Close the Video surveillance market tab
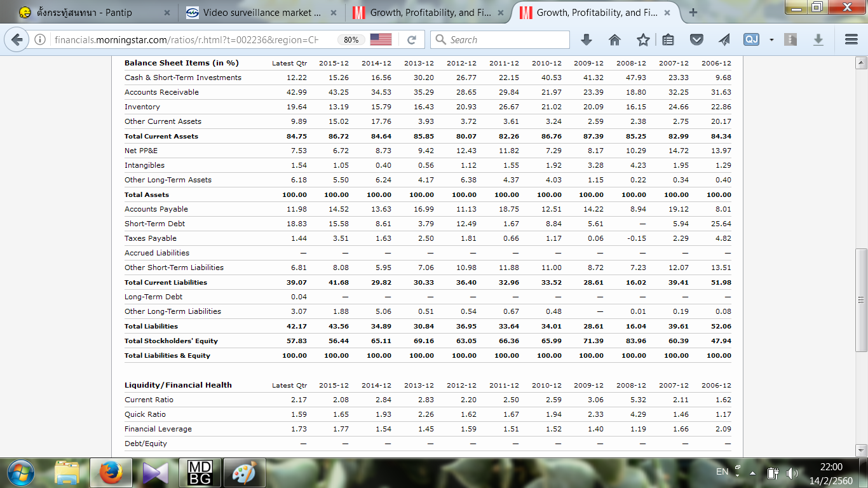The width and height of the screenshot is (868, 488). click(x=334, y=13)
